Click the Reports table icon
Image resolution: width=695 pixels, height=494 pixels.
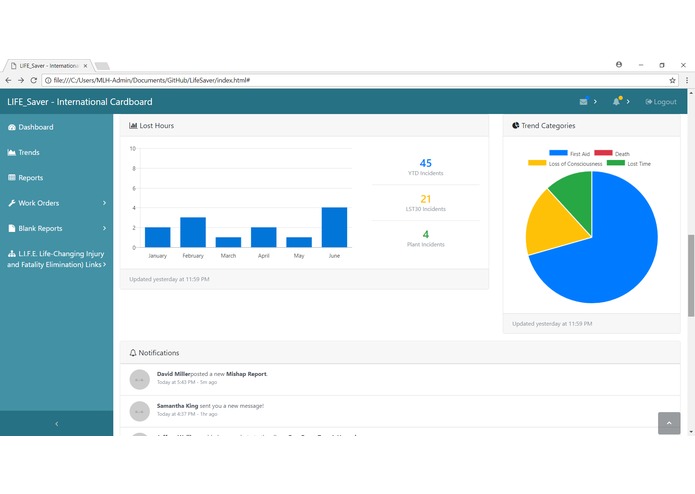[12, 178]
